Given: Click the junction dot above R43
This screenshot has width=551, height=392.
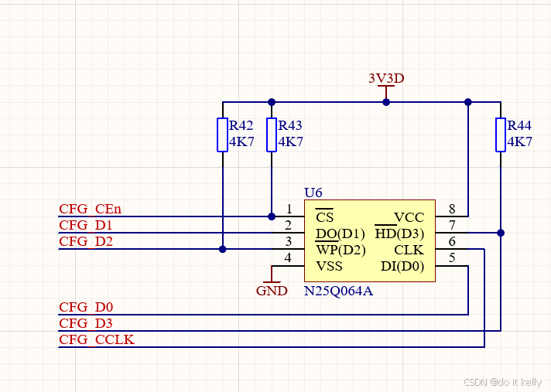Looking at the screenshot, I should [272, 102].
